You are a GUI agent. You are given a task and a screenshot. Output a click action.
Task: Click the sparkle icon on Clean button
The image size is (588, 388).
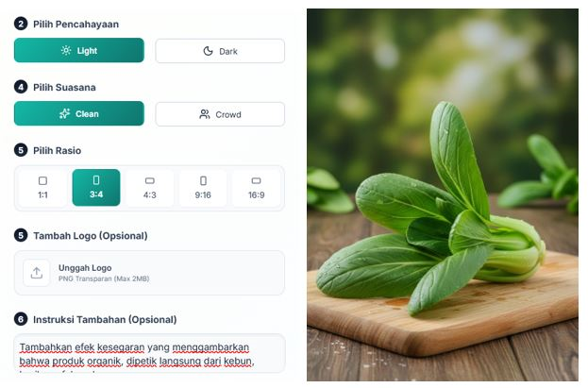(64, 113)
